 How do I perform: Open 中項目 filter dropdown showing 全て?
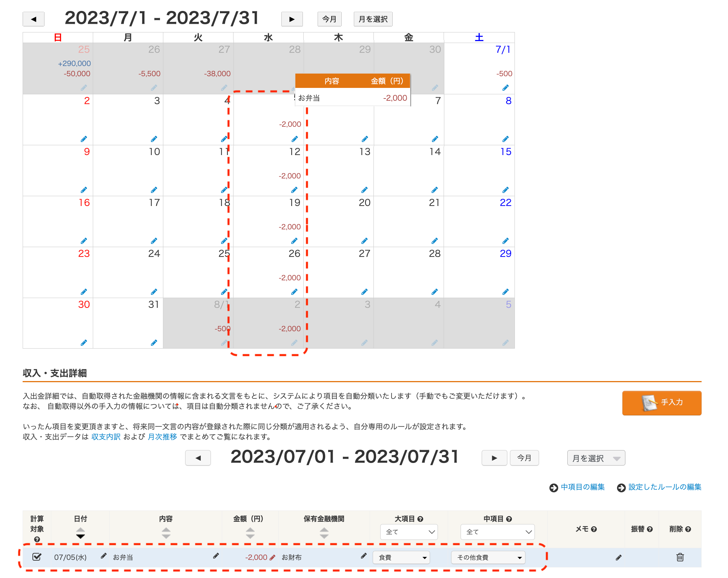(498, 532)
